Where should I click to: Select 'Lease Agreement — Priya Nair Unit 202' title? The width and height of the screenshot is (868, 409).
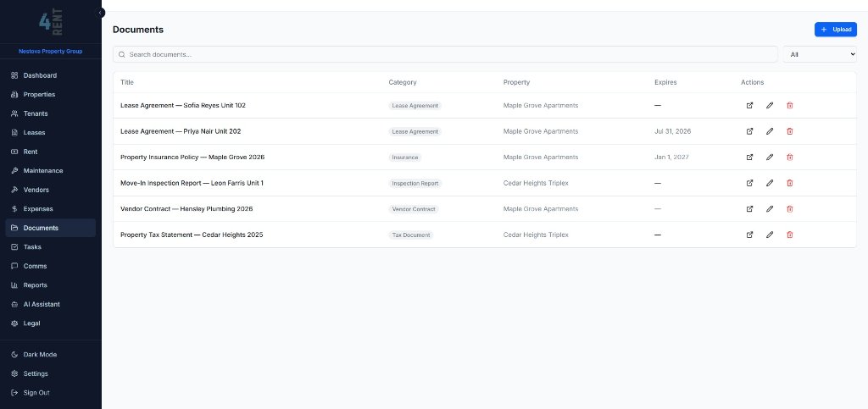tap(181, 131)
